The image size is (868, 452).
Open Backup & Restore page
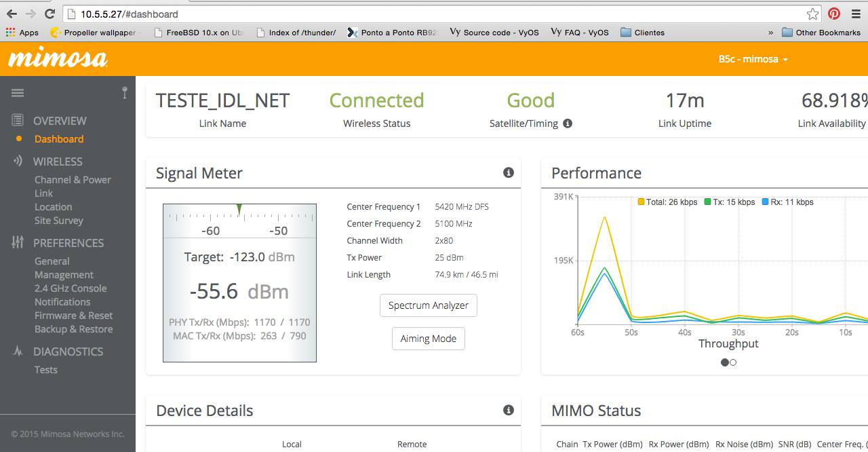point(74,328)
